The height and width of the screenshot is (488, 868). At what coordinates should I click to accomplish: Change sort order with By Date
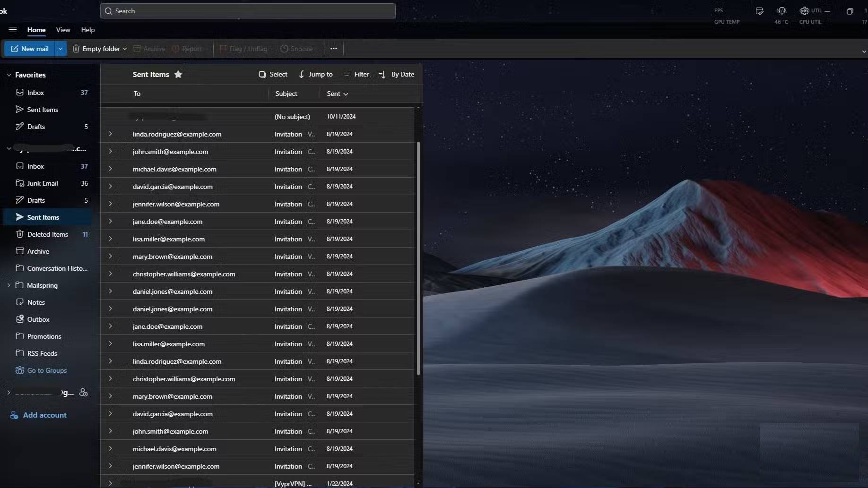click(x=396, y=74)
